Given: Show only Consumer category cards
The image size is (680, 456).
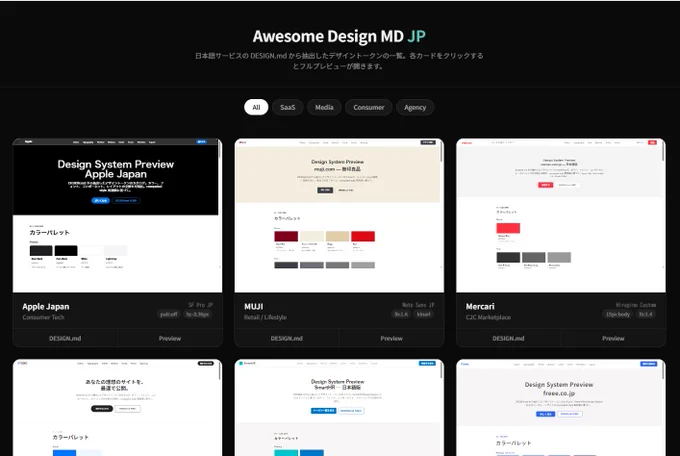Looking at the screenshot, I should tap(369, 107).
